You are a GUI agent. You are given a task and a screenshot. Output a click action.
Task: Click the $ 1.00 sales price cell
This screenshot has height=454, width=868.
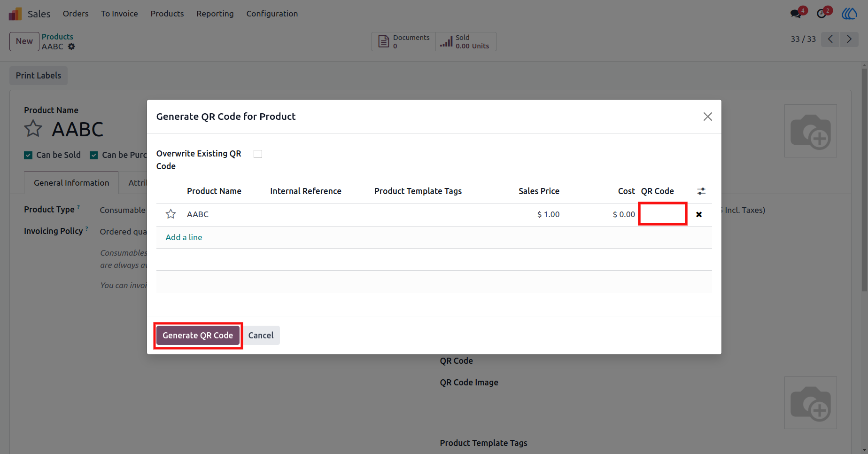549,214
